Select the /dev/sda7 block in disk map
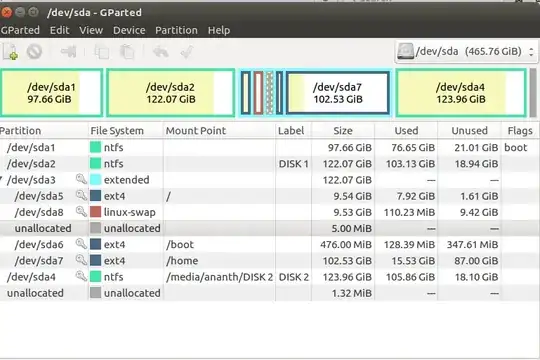This screenshot has width=540, height=360. click(338, 93)
